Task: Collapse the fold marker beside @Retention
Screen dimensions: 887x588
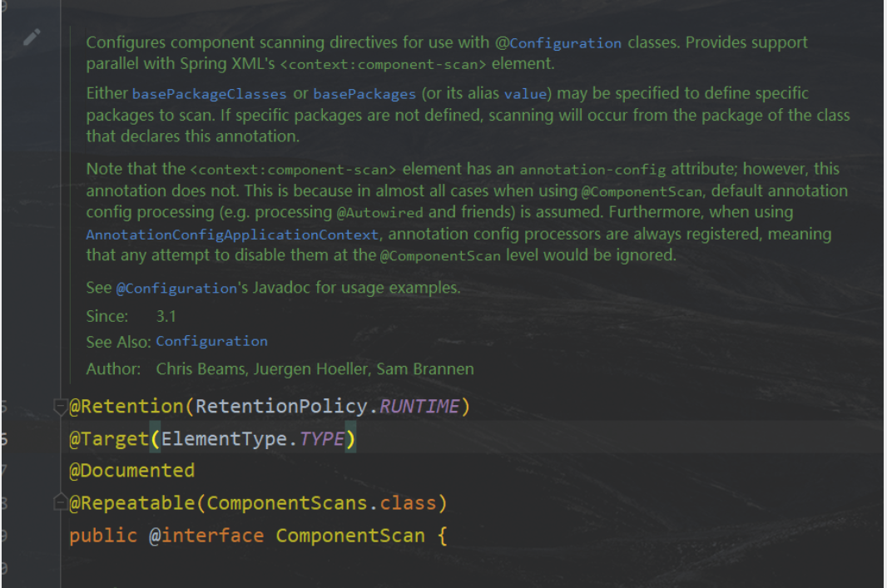Action: pyautogui.click(x=60, y=407)
